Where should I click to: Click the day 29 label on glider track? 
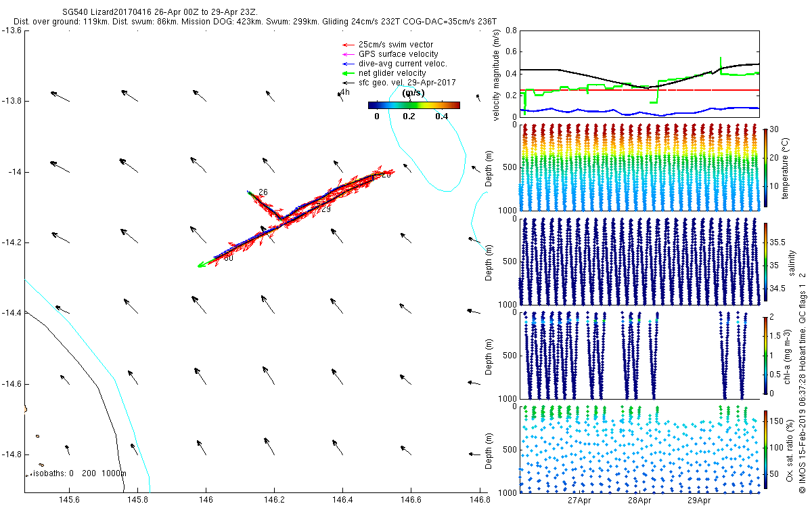tap(326, 209)
